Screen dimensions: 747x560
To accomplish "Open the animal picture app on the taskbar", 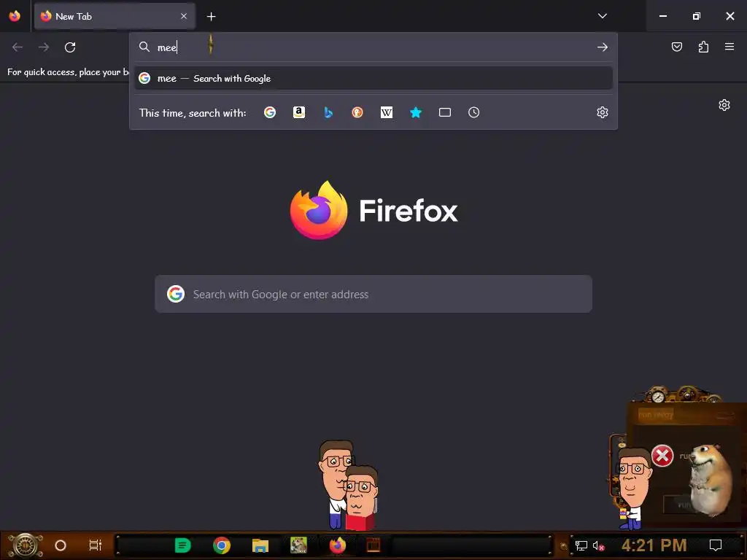I will point(298,545).
